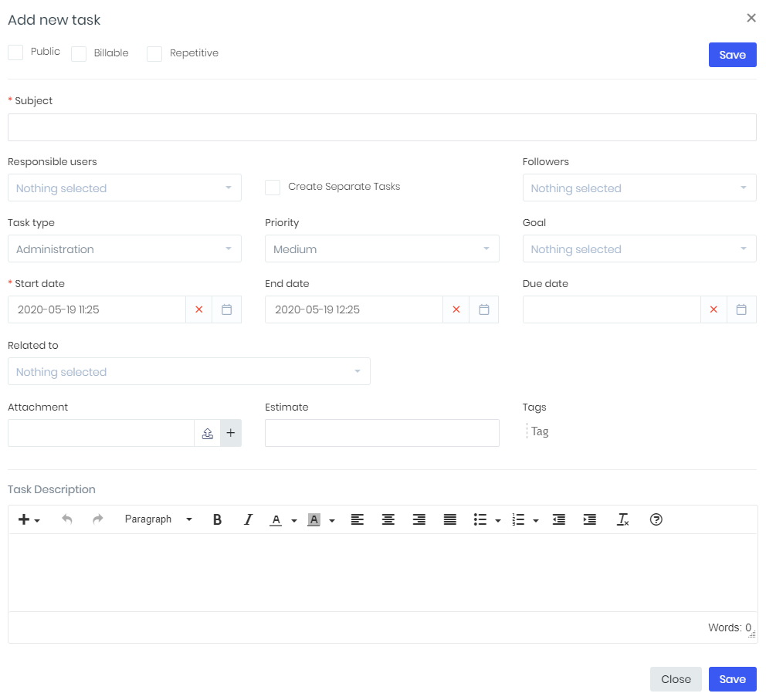Insert a numbered list
Image resolution: width=766 pixels, height=700 pixels.
click(518, 519)
